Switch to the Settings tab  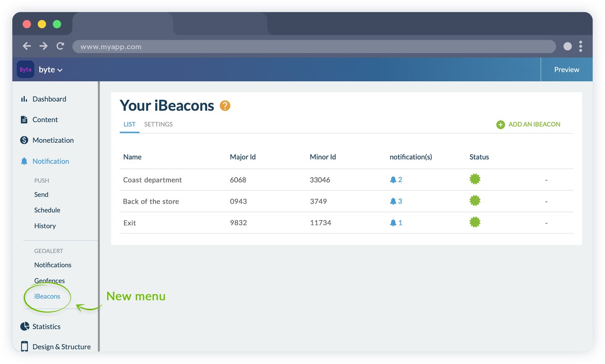click(158, 124)
